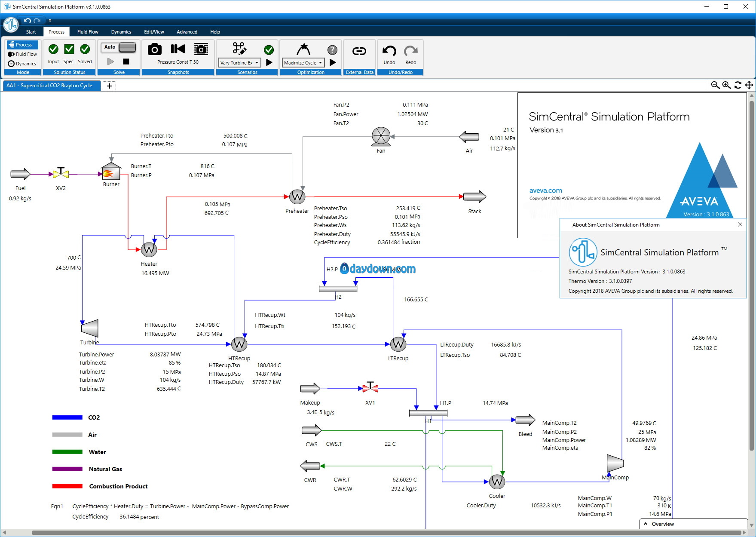Image resolution: width=756 pixels, height=537 pixels.
Task: Click the scenario status green check
Action: (269, 50)
